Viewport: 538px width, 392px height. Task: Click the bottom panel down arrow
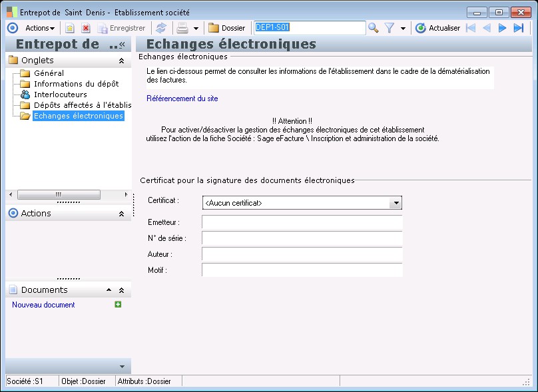(x=122, y=367)
